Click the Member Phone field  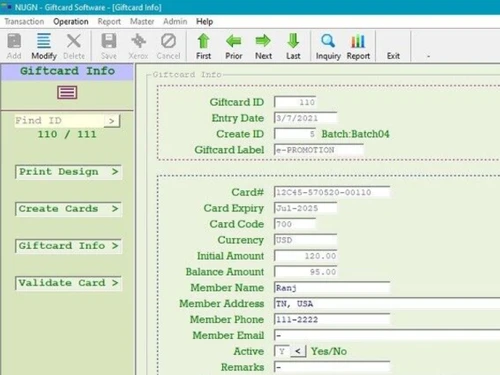[332, 320]
